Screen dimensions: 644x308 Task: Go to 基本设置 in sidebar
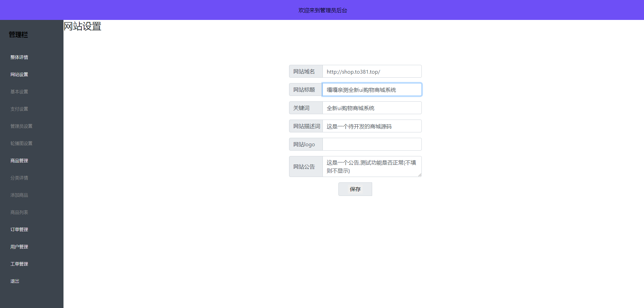pyautogui.click(x=19, y=92)
